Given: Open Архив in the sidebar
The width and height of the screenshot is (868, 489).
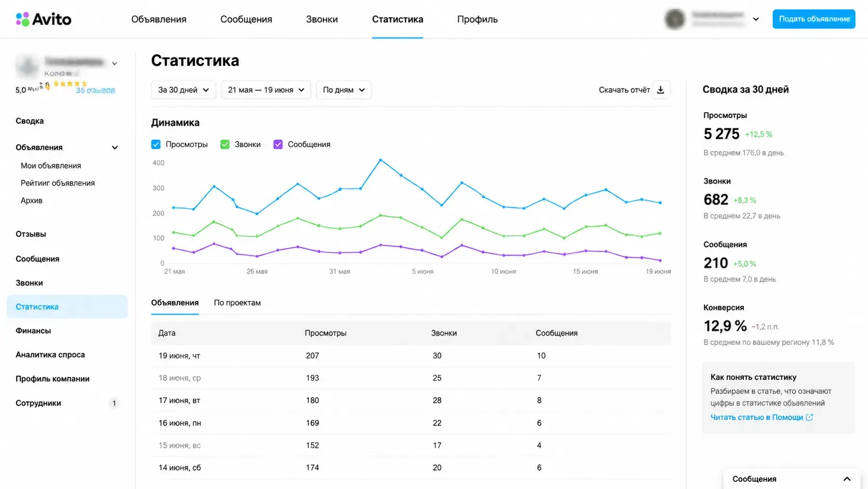Looking at the screenshot, I should click(32, 201).
